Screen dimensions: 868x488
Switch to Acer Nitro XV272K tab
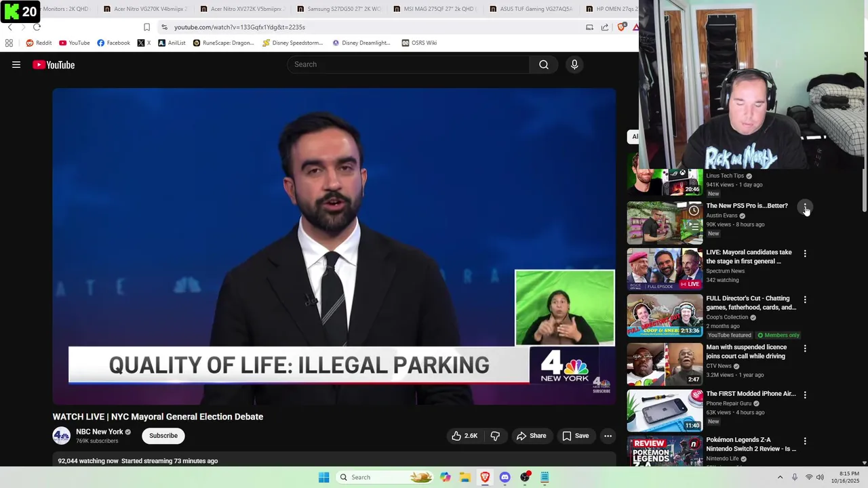click(242, 9)
